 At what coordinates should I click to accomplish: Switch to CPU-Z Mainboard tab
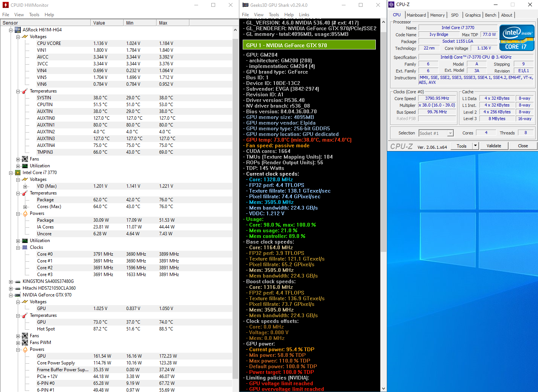416,15
